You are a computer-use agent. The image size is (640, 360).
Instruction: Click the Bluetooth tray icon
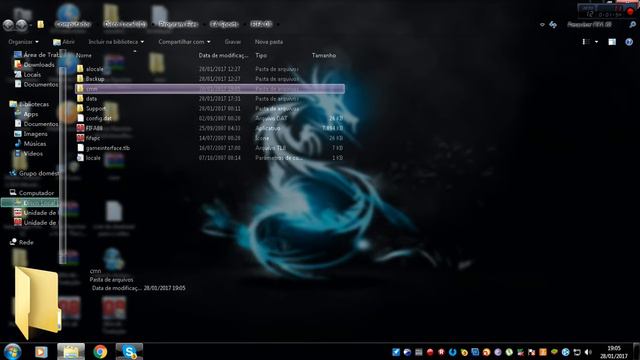565,352
